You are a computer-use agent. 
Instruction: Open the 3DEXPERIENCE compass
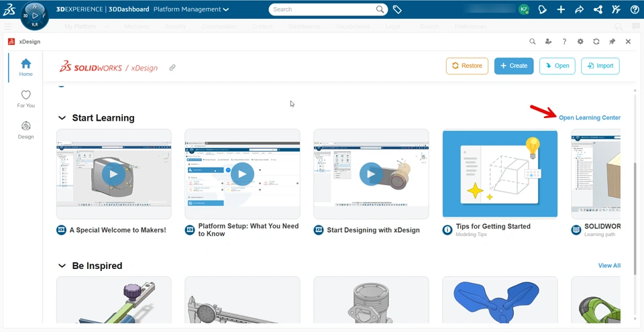[34, 15]
